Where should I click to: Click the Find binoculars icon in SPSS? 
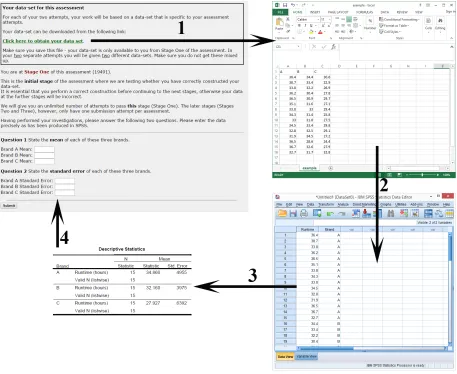(x=391, y=214)
